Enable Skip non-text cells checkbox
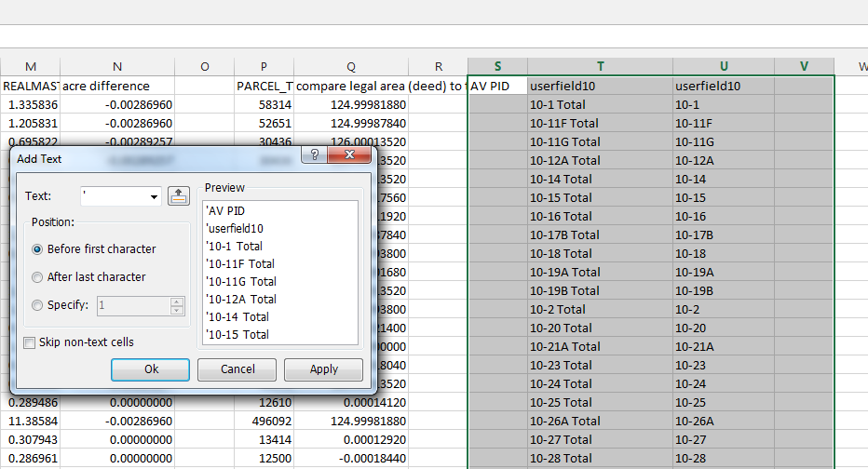 click(x=30, y=342)
